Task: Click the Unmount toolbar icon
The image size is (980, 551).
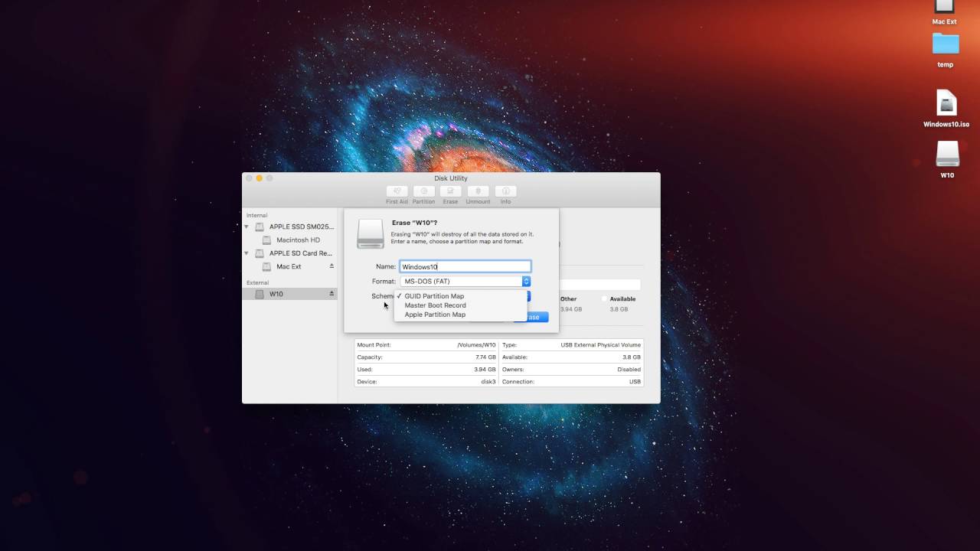Action: [x=478, y=191]
